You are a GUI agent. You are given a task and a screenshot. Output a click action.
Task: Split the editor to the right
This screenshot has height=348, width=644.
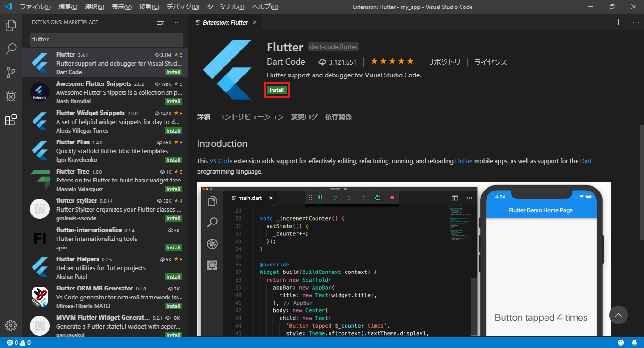point(621,22)
